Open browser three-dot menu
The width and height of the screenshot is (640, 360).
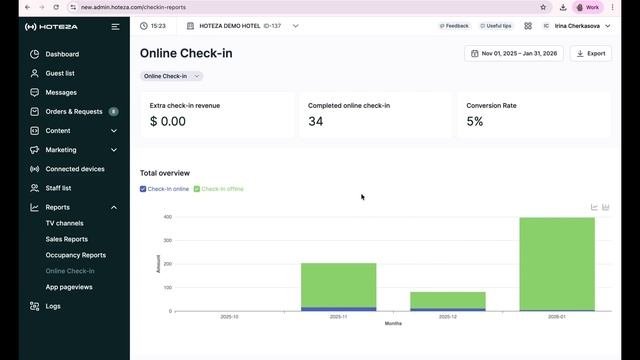point(613,7)
